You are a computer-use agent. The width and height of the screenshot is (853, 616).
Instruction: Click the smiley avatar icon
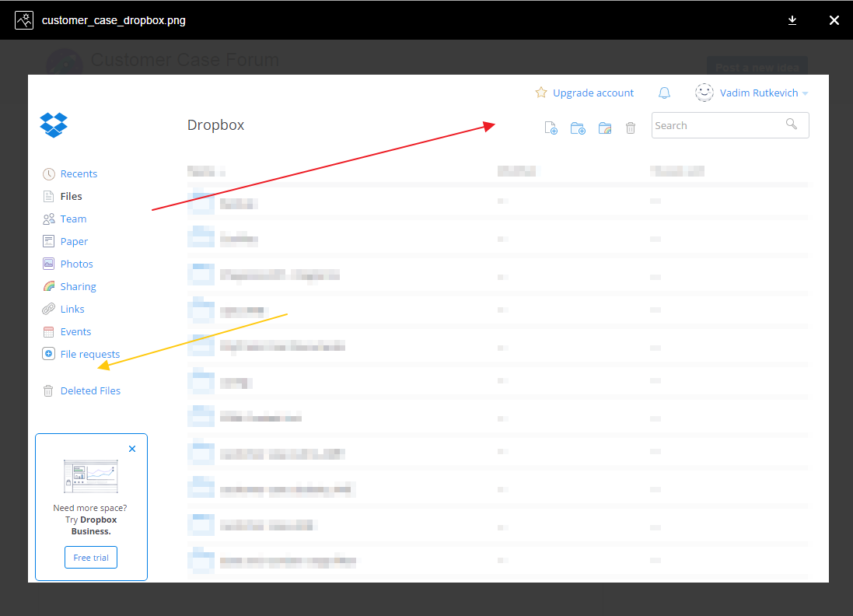(x=704, y=93)
